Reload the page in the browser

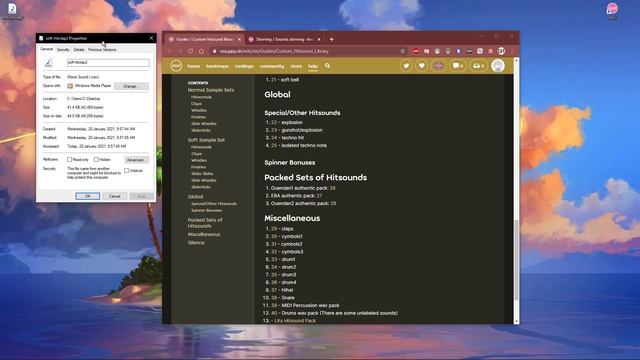pos(191,51)
